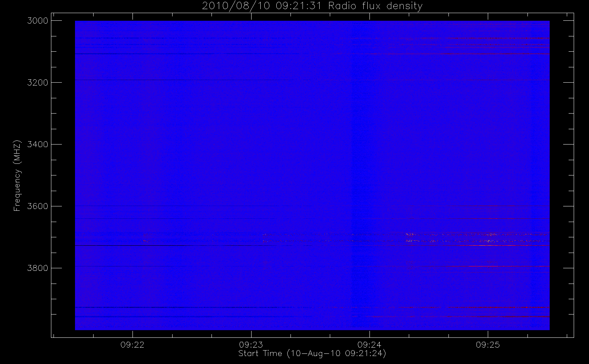Click the '3200' frequency axis label
Image resolution: width=589 pixels, height=364 pixels.
tap(38, 83)
